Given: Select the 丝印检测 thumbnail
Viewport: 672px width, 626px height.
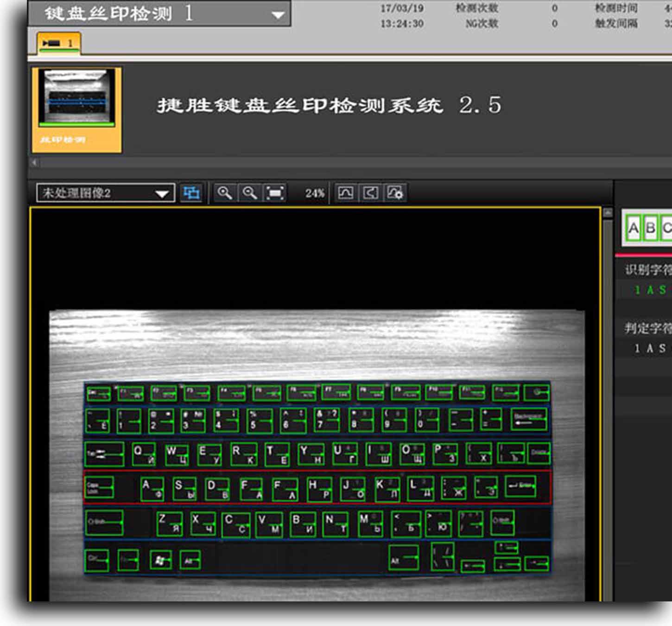Looking at the screenshot, I should tap(76, 110).
